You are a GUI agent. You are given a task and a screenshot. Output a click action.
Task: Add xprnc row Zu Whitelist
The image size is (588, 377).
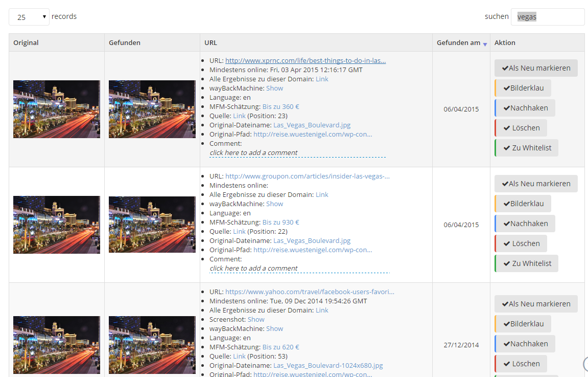(x=526, y=147)
